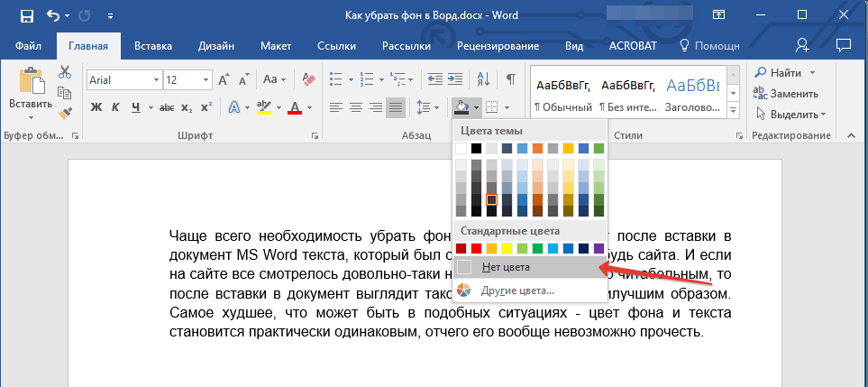Viewport: 868px width, 387px height.
Task: Click the Increase Indent icon
Action: coord(457,79)
